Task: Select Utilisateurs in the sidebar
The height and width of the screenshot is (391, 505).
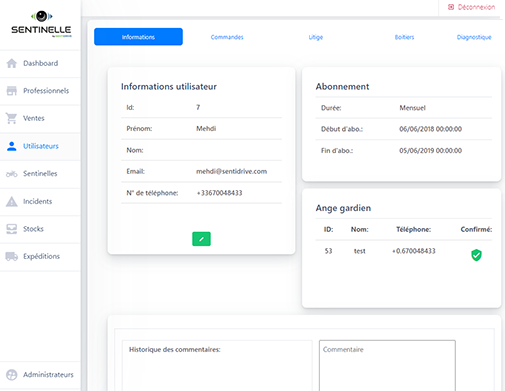Action: (40, 146)
